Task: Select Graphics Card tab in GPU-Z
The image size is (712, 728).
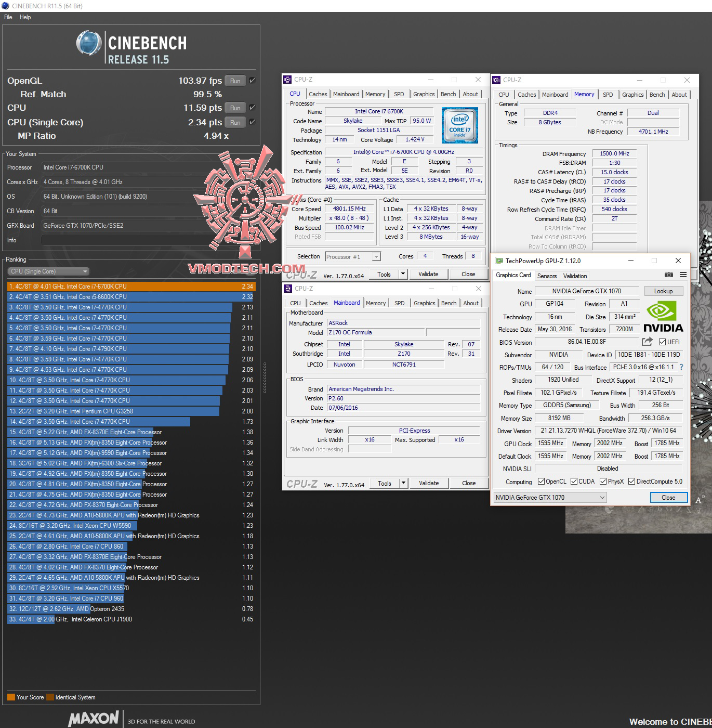Action: (513, 275)
